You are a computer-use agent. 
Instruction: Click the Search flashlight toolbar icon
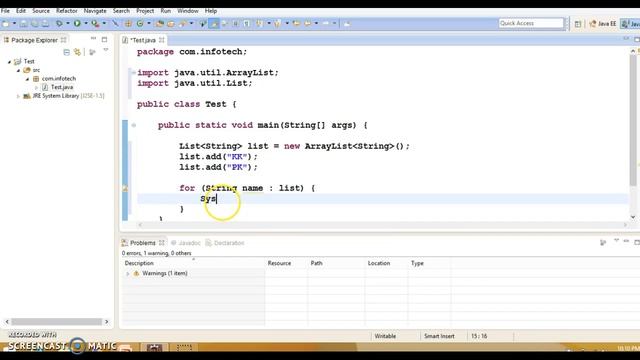pyautogui.click(x=182, y=24)
